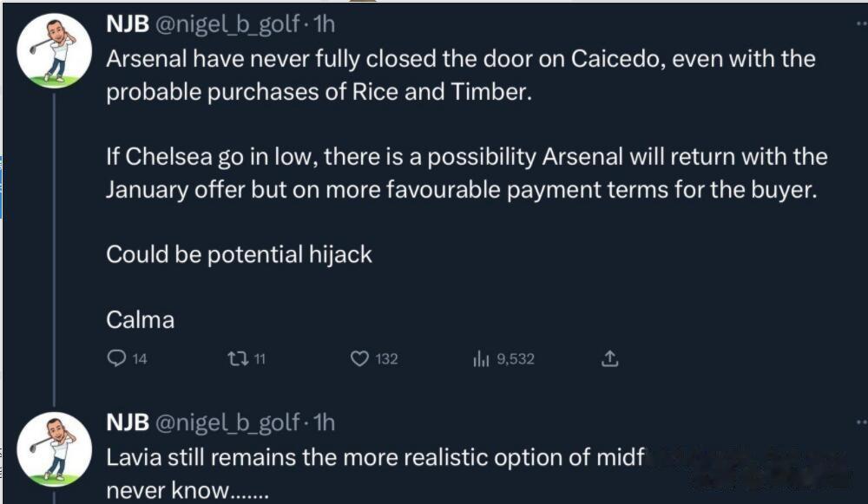Open more options dots on Lavia tweet
The image size is (868, 504).
pos(861,422)
